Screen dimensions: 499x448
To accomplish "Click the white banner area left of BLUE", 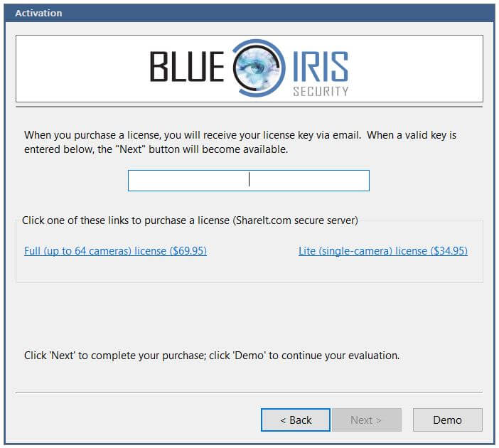I will coord(78,68).
